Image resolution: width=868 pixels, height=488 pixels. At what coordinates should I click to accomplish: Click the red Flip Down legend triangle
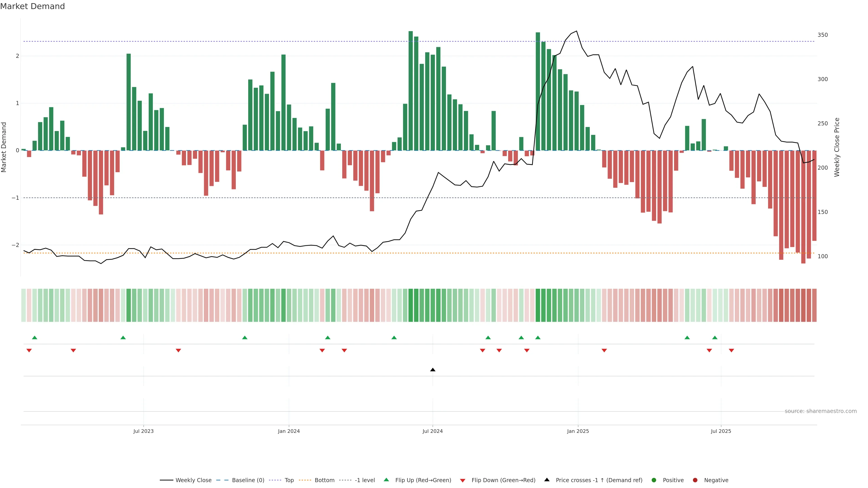pyautogui.click(x=463, y=480)
